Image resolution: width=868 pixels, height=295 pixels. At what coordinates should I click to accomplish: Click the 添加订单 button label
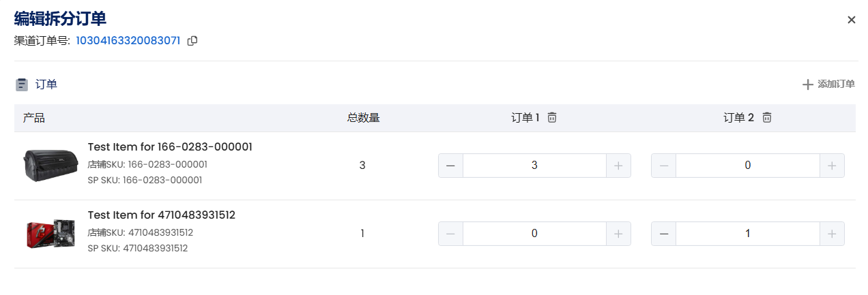tap(837, 84)
